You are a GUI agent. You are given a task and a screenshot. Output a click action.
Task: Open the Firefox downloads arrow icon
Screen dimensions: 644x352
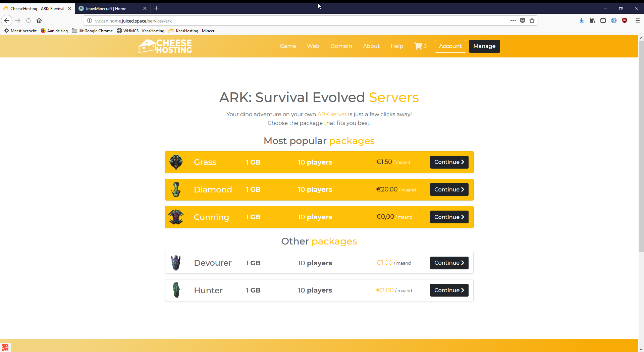click(x=582, y=20)
